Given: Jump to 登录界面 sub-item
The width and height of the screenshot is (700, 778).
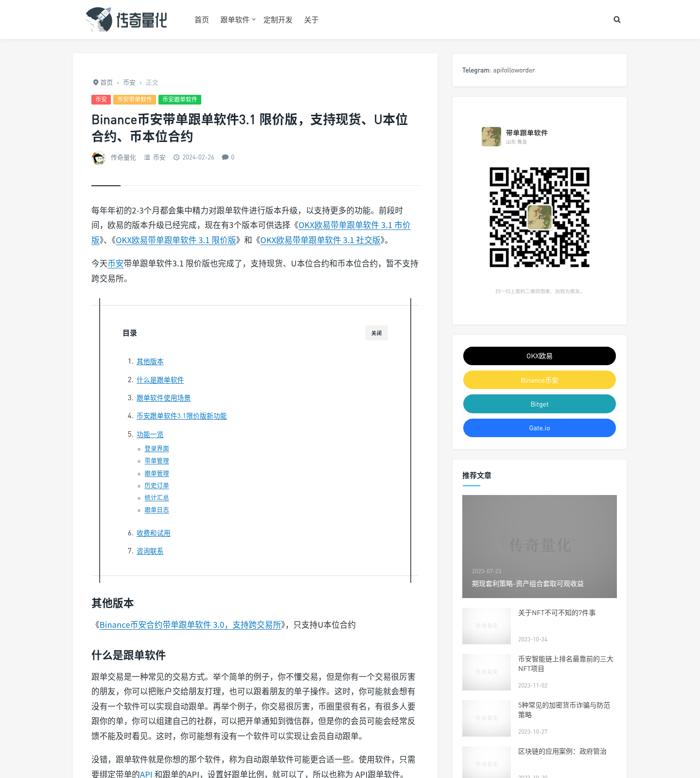Looking at the screenshot, I should 157,449.
